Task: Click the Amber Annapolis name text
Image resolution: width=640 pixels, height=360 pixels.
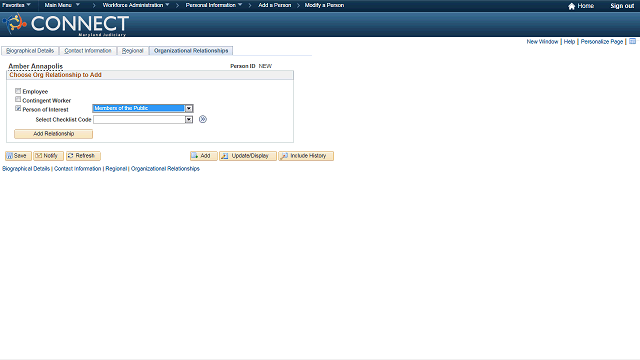Action: click(36, 66)
